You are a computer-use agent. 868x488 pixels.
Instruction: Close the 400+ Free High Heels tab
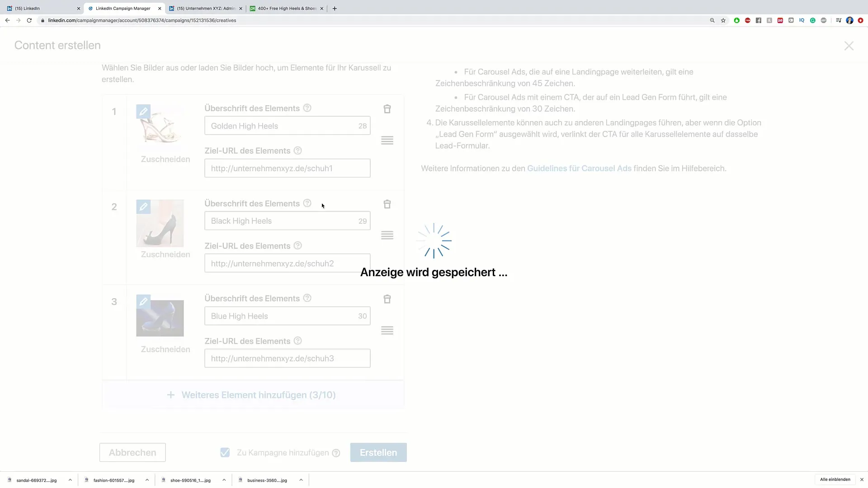tap(322, 8)
